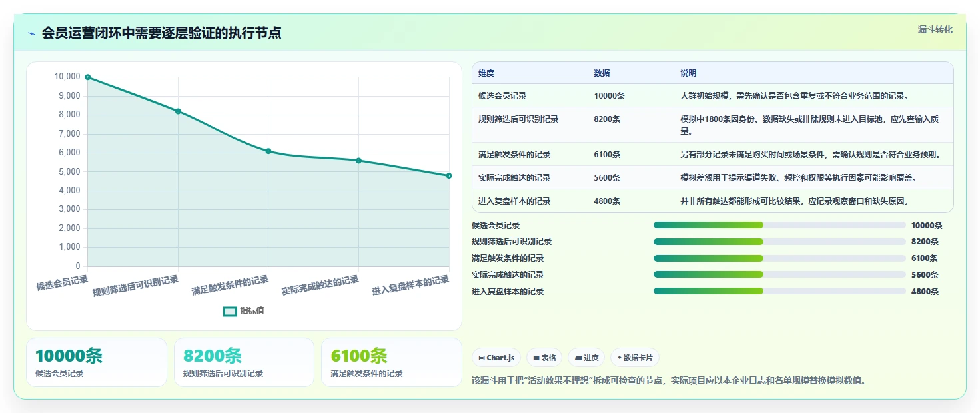
Task: Click the lightning icon beside the page title
Action: pos(32,33)
